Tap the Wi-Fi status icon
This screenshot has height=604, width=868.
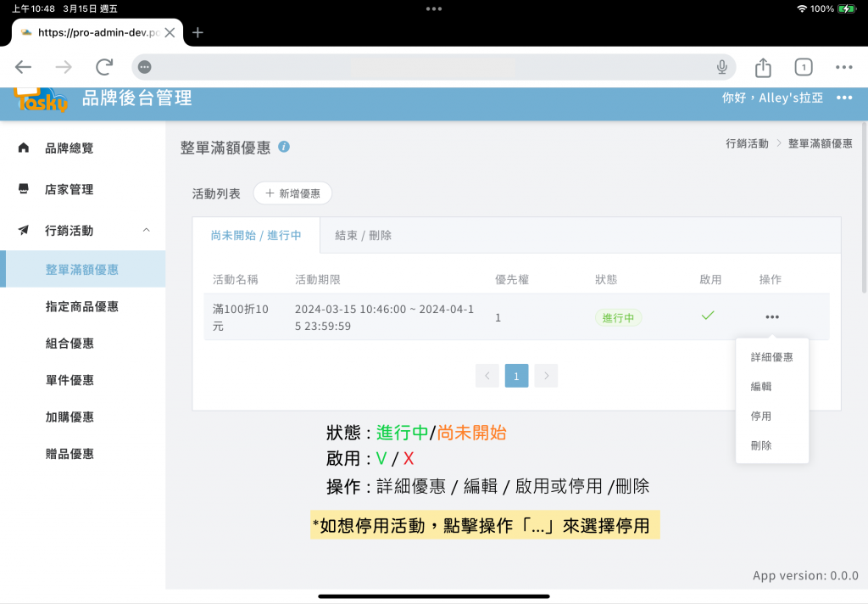point(802,8)
